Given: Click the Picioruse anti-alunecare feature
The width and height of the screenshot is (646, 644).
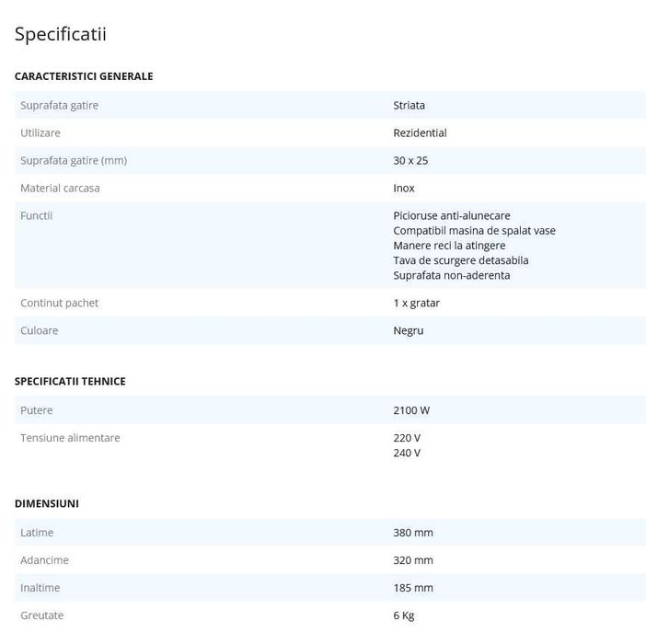Looking at the screenshot, I should pyautogui.click(x=451, y=216).
